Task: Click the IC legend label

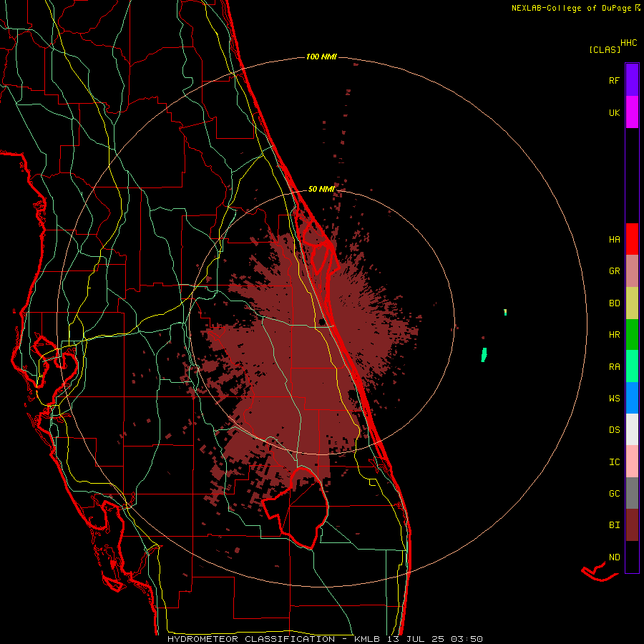Action: 615,462
